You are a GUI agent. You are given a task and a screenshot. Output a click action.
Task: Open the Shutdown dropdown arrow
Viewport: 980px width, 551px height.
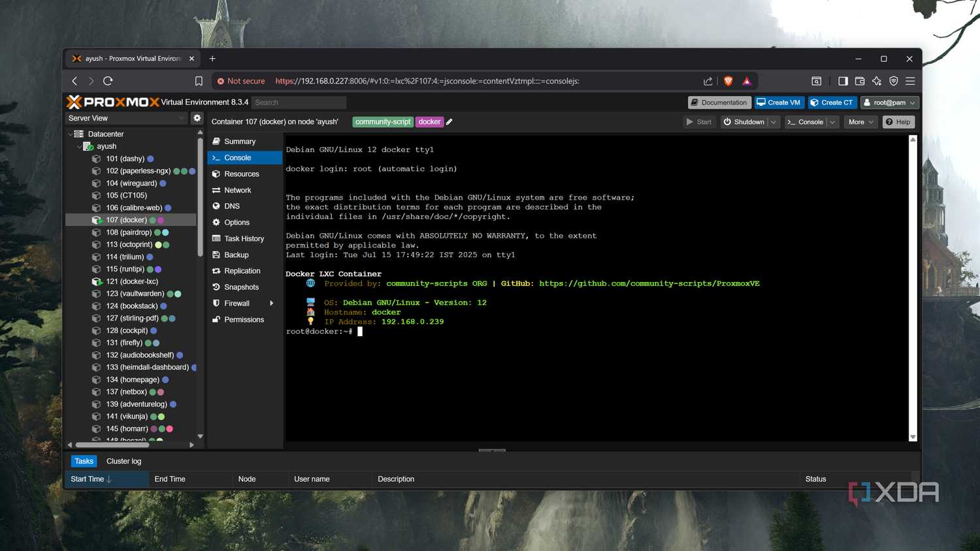(x=774, y=121)
